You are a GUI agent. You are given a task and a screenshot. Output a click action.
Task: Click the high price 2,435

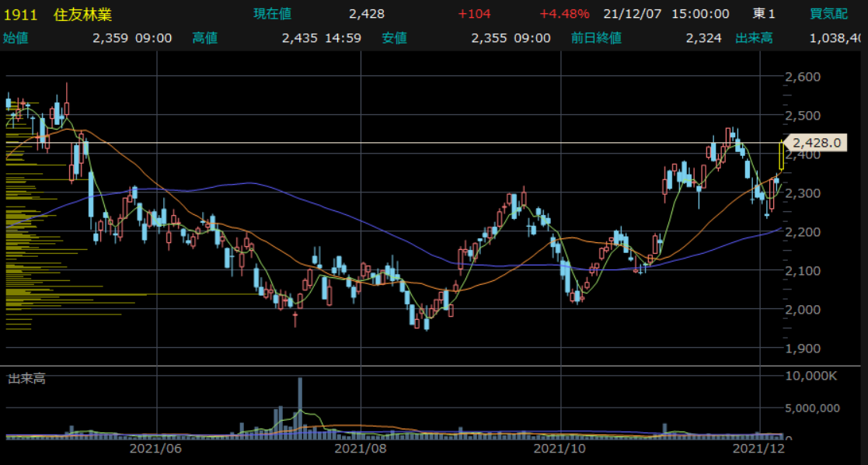pyautogui.click(x=299, y=38)
